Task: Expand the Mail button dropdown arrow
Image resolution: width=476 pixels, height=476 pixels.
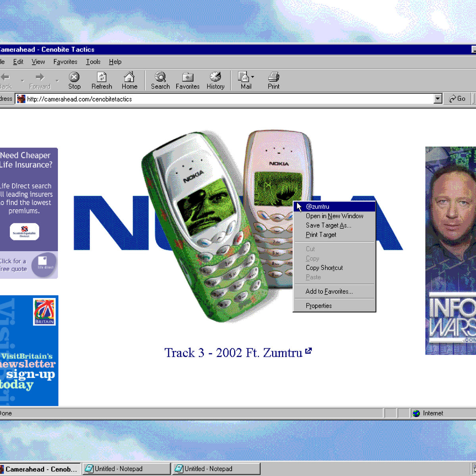Action: pyautogui.click(x=253, y=77)
